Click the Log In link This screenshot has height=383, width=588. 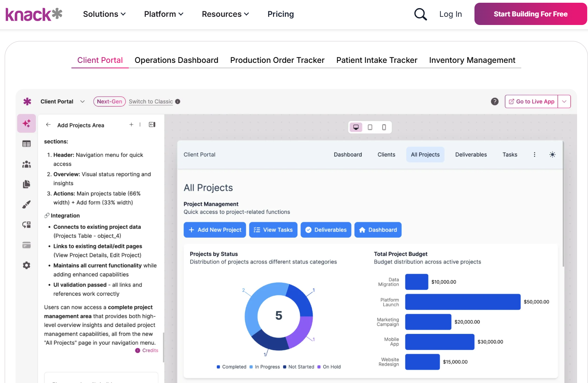point(451,14)
